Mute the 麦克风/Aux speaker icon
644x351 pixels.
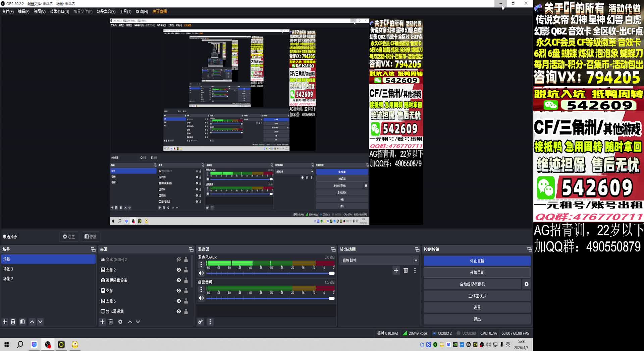(x=201, y=273)
